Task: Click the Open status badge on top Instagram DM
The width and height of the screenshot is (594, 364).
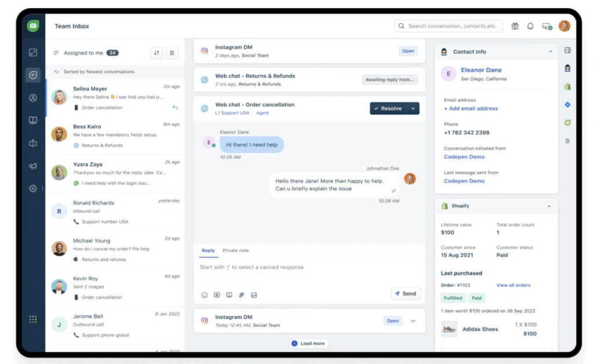Action: click(x=408, y=51)
